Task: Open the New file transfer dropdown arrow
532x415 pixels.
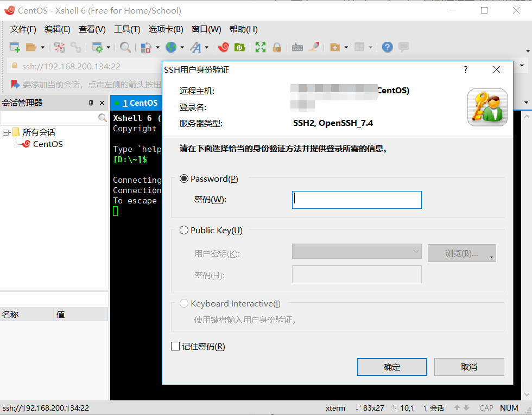Action: click(346, 47)
